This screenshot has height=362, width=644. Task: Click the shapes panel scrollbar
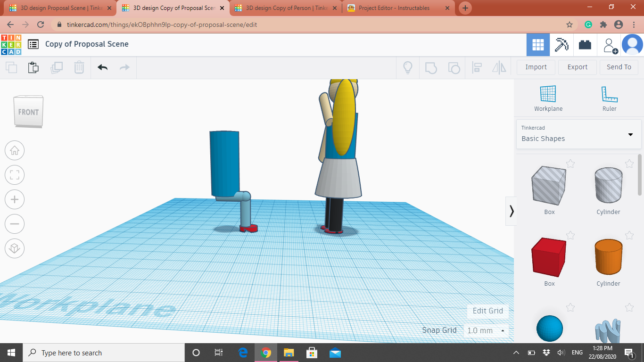tap(640, 174)
